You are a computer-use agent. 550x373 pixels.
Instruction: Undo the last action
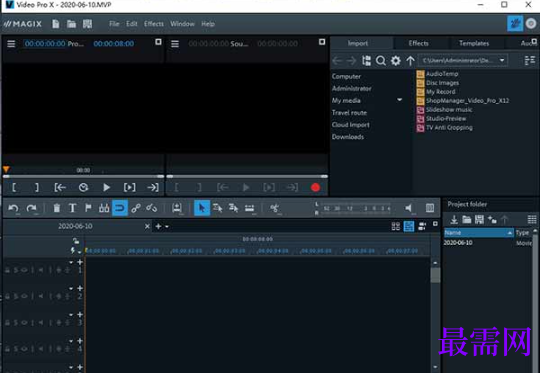pos(13,208)
